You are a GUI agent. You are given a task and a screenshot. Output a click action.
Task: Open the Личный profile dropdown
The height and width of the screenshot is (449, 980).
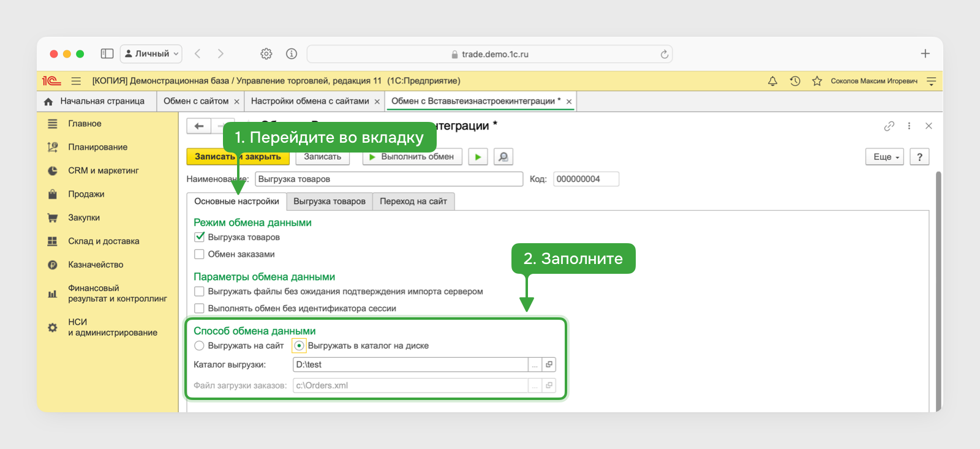coord(151,54)
